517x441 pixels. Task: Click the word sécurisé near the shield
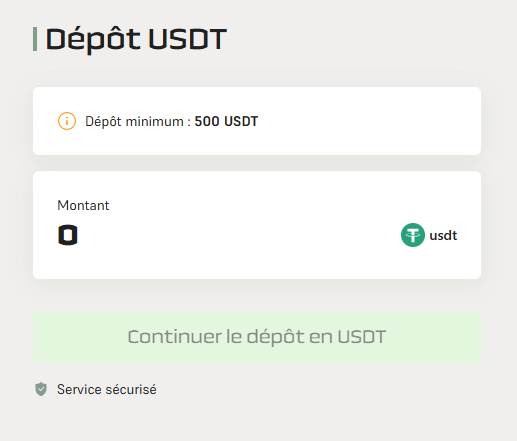point(131,389)
